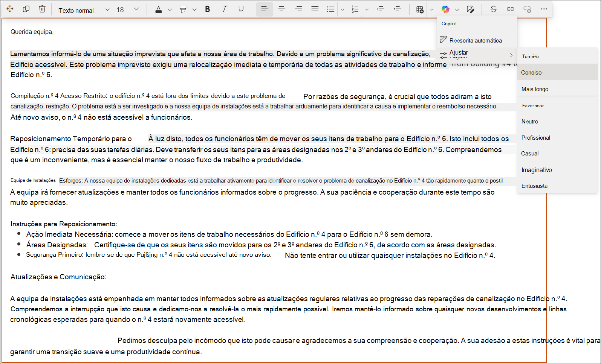The width and height of the screenshot is (601, 364).
Task: Open the font size 18 dropdown
Action: 128,10
